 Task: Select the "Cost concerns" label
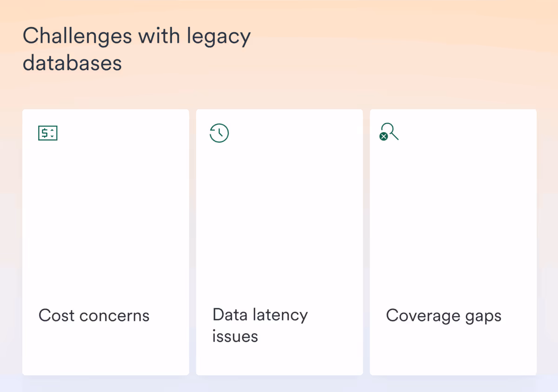[94, 315]
